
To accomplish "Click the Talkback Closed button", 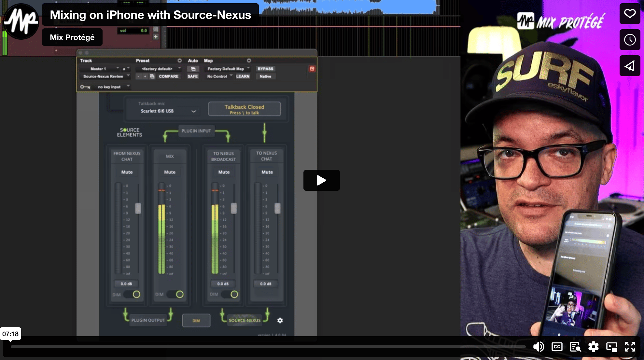I will click(x=244, y=109).
